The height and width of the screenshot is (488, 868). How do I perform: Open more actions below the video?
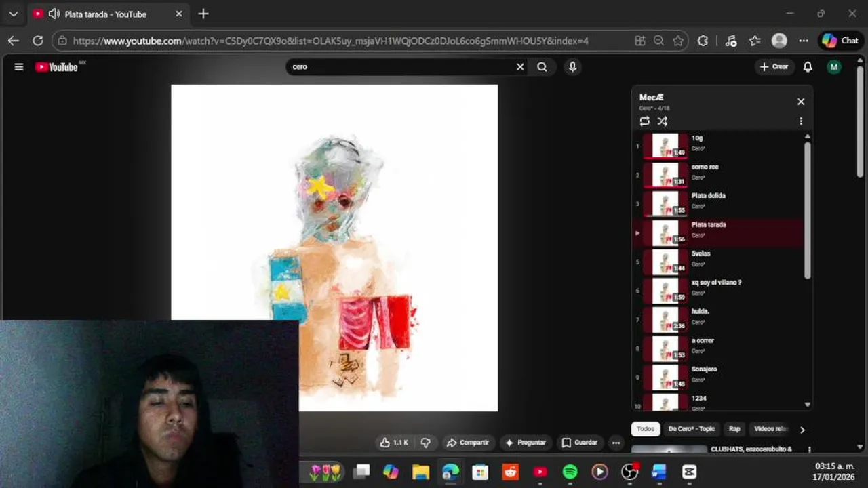(616, 443)
